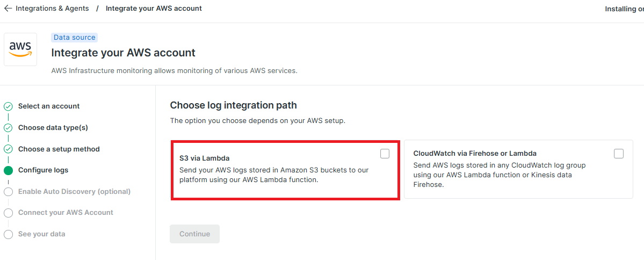Image resolution: width=644 pixels, height=260 pixels.
Task: Click the Connect your AWS Account step circle
Action: coord(8,213)
